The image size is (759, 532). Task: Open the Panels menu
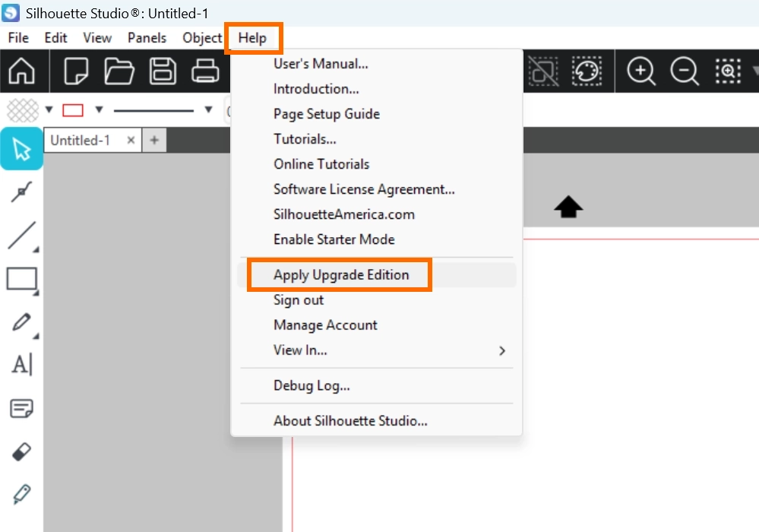click(147, 38)
